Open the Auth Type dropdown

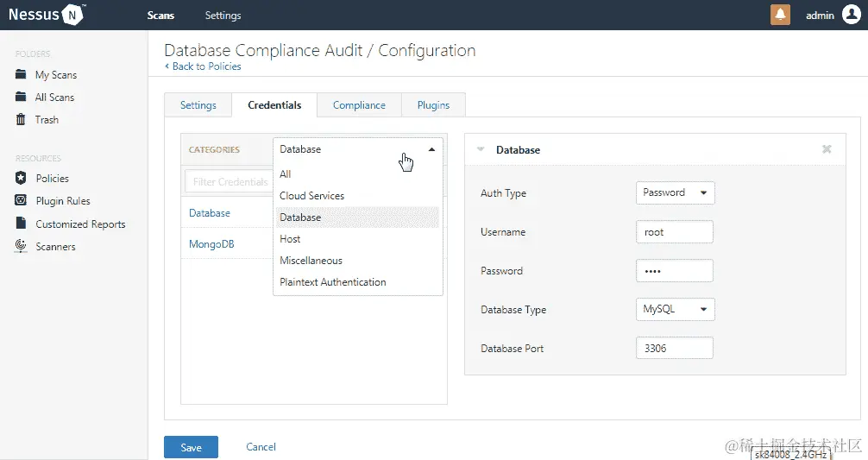pyautogui.click(x=675, y=192)
